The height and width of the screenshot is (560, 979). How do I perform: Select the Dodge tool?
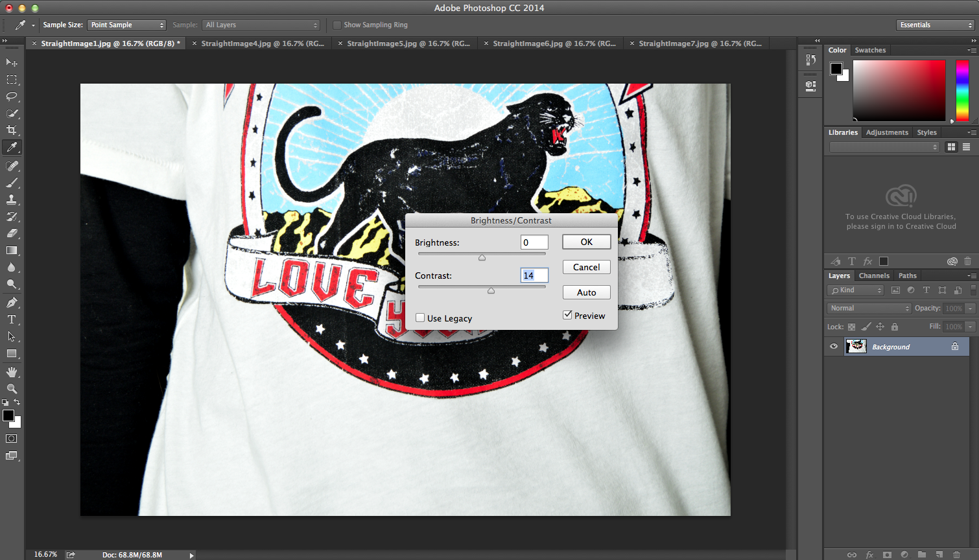tap(12, 284)
